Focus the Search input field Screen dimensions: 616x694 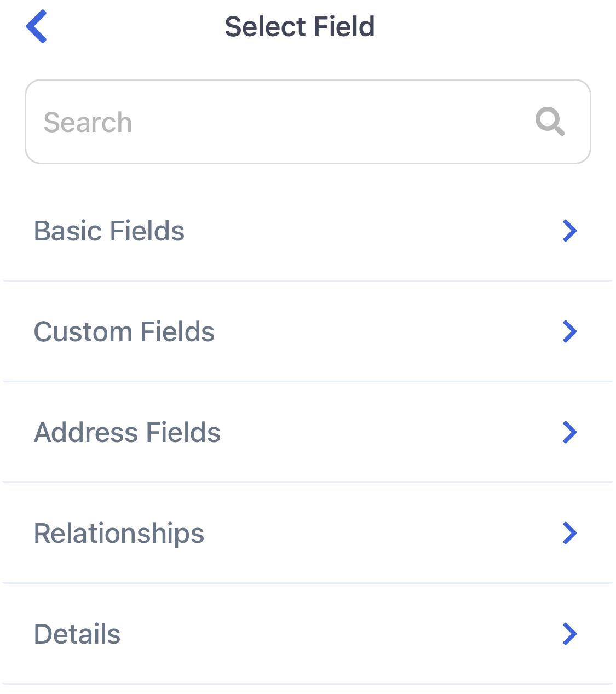click(x=308, y=122)
